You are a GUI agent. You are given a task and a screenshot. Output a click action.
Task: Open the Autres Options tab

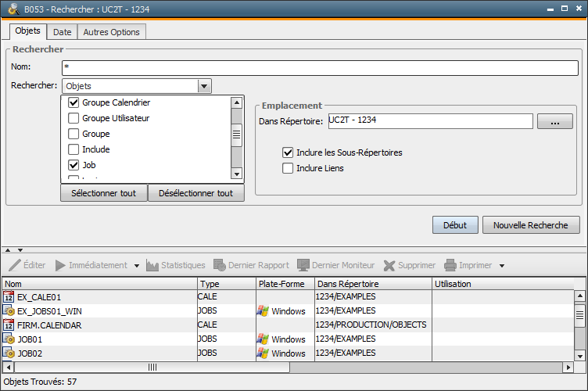pos(111,32)
